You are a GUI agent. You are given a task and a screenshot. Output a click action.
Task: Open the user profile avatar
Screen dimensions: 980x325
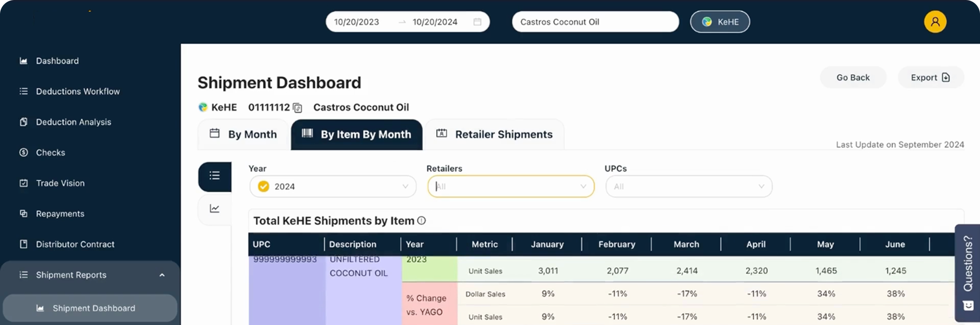pos(935,22)
